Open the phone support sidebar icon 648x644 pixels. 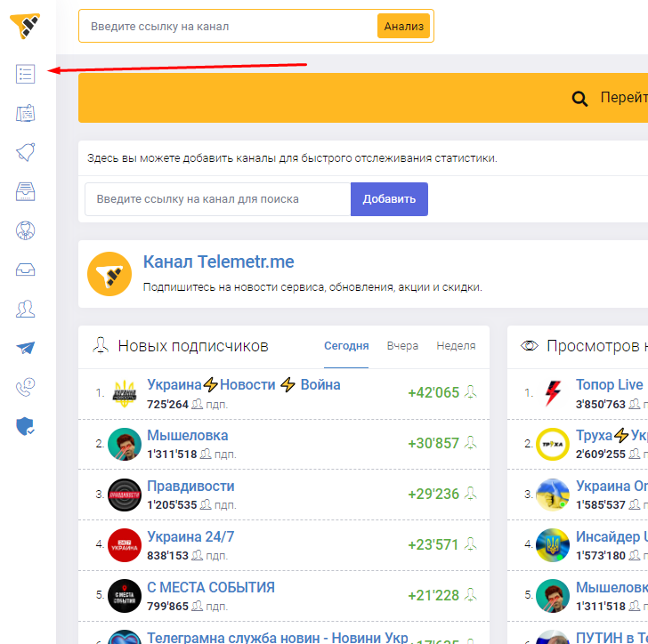pos(26,387)
